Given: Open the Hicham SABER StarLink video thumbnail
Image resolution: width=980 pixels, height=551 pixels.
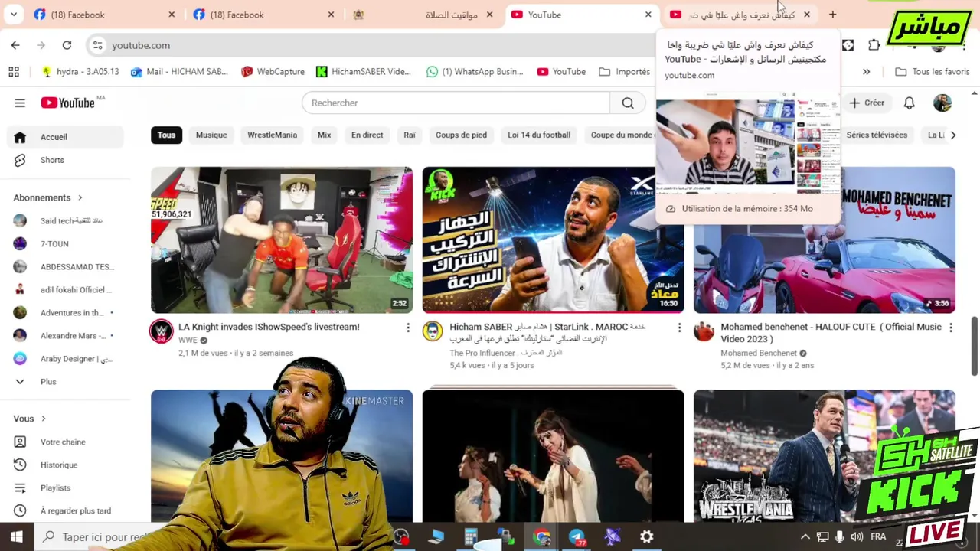Looking at the screenshot, I should 553,240.
